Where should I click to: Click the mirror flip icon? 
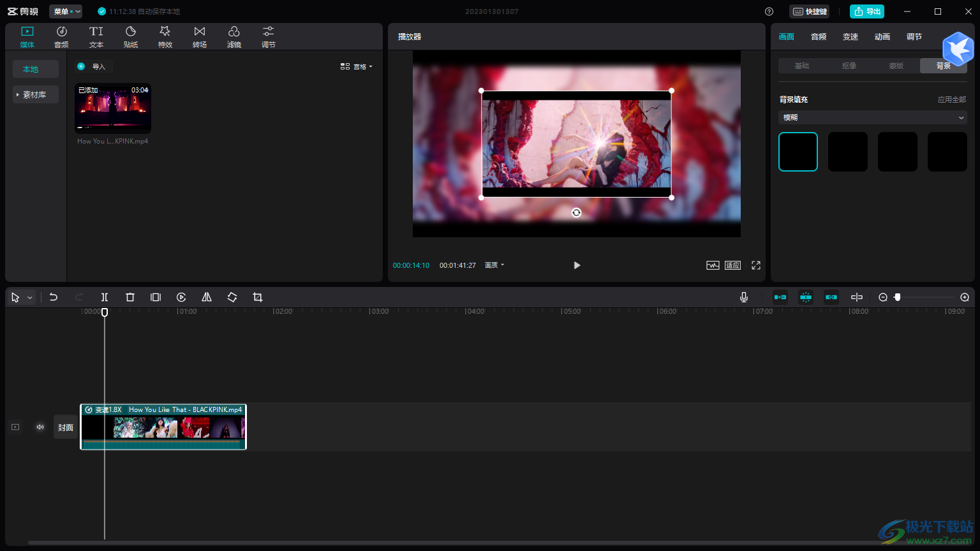207,297
